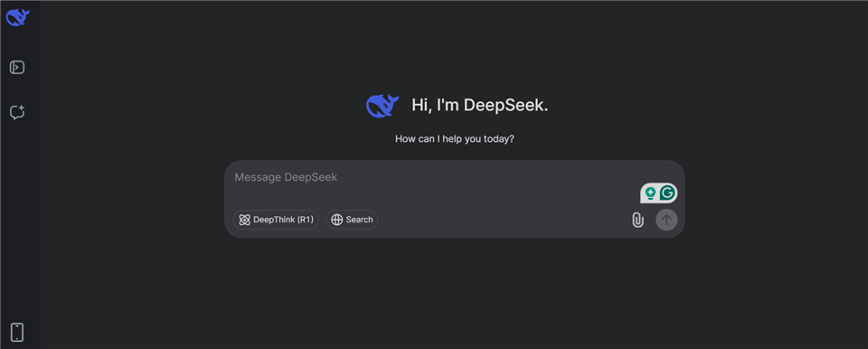Attach a file with the paperclip icon
868x349 pixels.
[637, 220]
